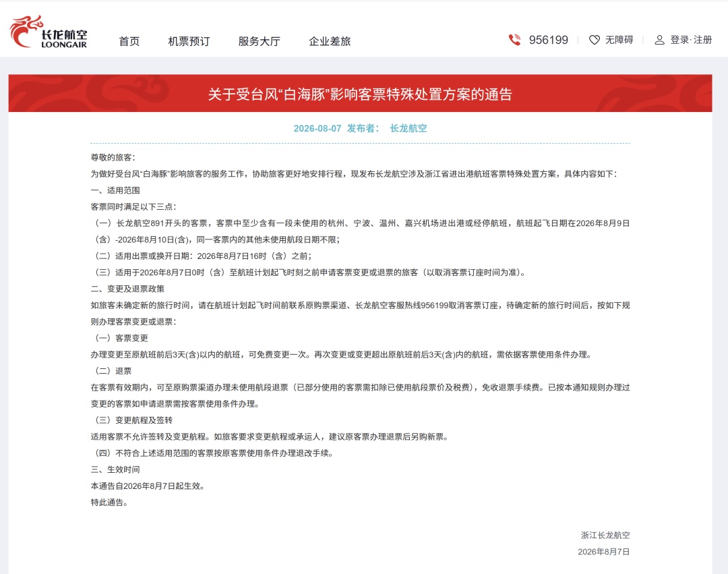Click the notice title about typhoon 白海豚
Image resolution: width=728 pixels, height=574 pixels.
[x=360, y=94]
